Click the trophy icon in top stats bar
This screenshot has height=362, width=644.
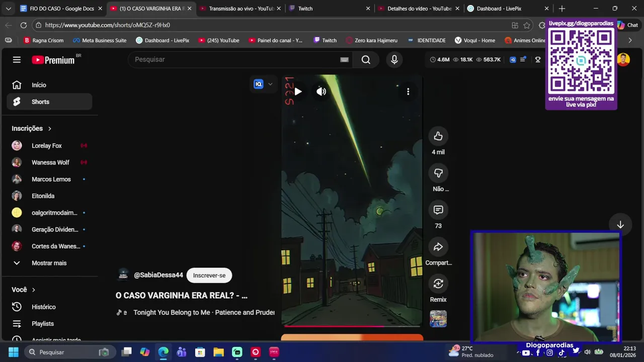click(538, 59)
